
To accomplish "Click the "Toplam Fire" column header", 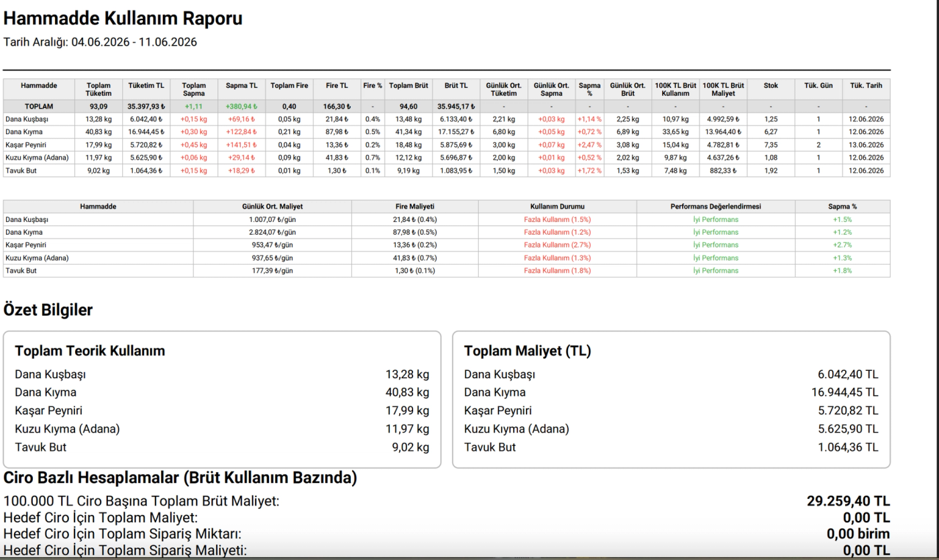I will 290,86.
